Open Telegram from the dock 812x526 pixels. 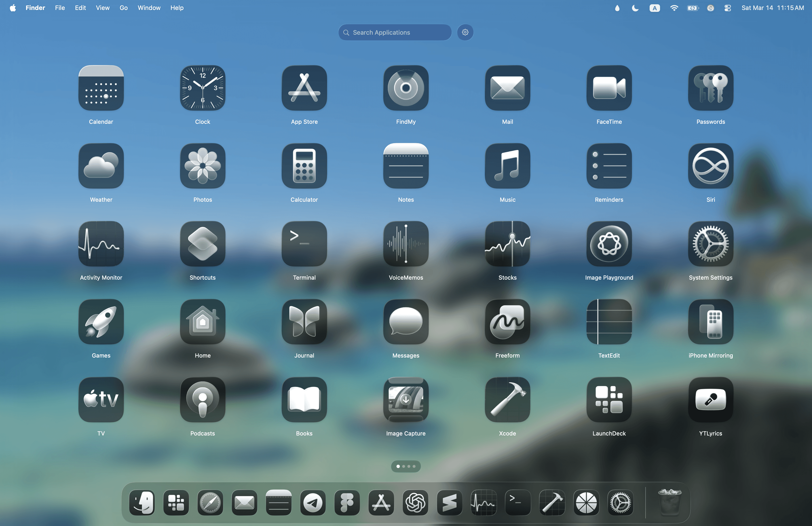(x=313, y=502)
